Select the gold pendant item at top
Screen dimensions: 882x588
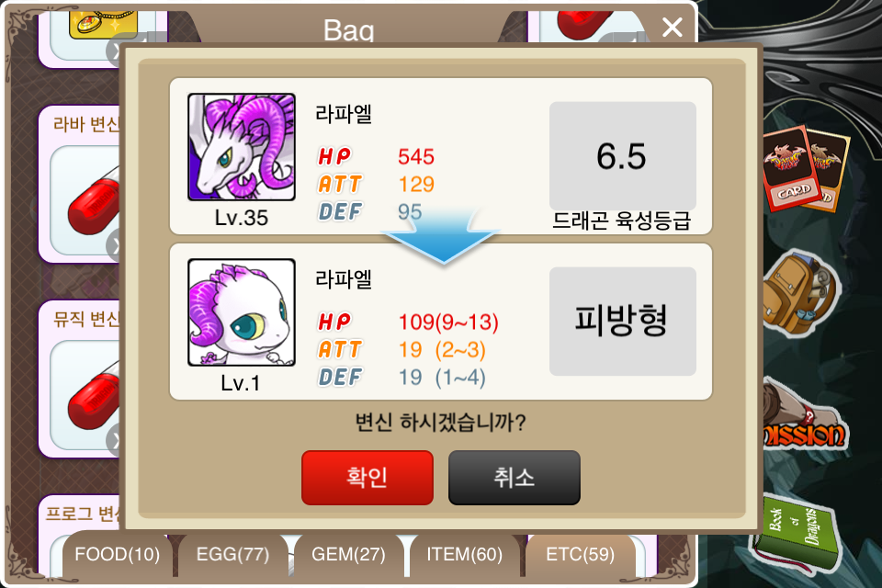tap(103, 24)
